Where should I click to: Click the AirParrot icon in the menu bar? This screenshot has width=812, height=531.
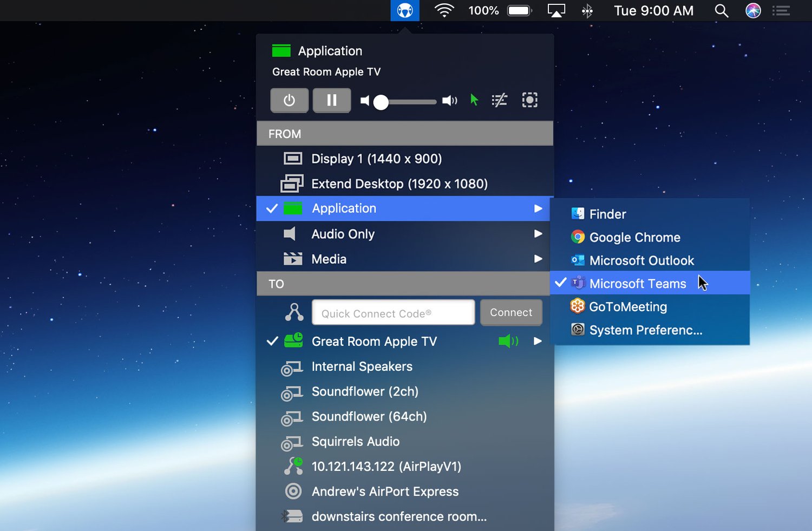pos(405,10)
